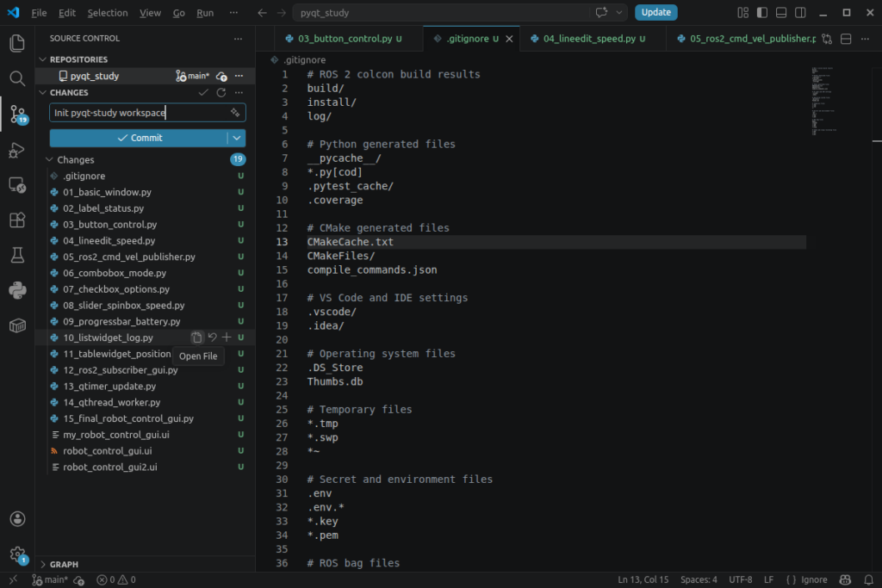Click the publish branch cloud icon in pyqt_study row
The height and width of the screenshot is (588, 882).
pos(221,76)
